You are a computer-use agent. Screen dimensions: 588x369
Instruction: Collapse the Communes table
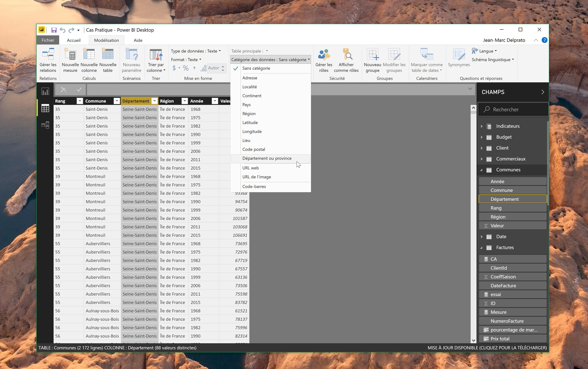pyautogui.click(x=482, y=170)
